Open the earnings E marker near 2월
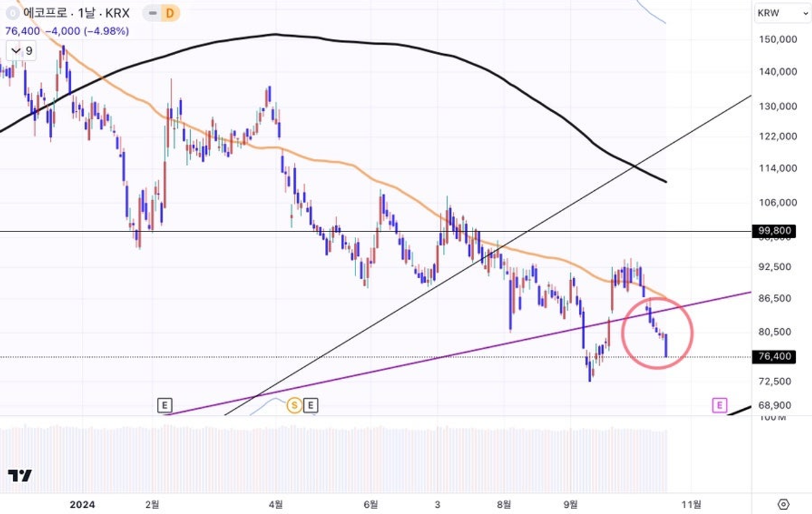 (x=164, y=405)
